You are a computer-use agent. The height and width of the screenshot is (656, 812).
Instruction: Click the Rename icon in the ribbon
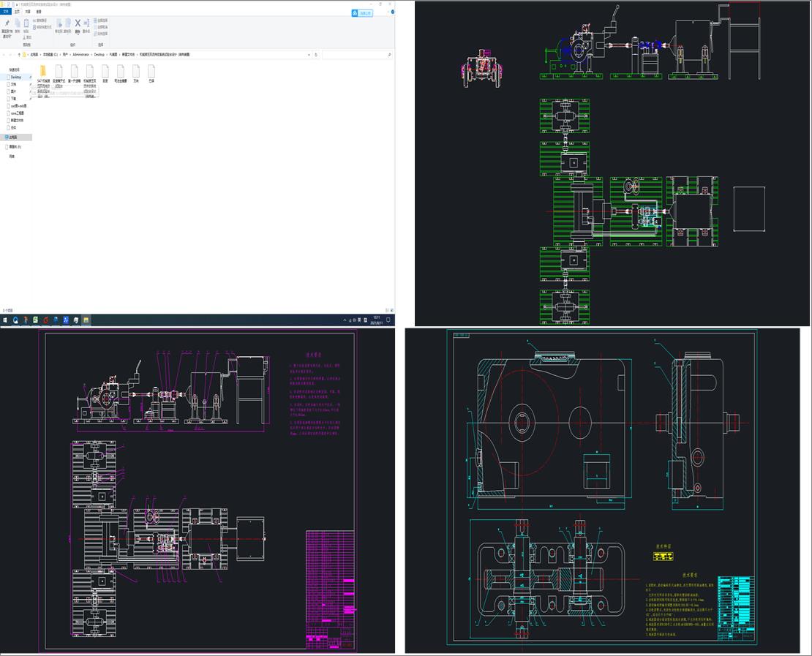point(86,23)
